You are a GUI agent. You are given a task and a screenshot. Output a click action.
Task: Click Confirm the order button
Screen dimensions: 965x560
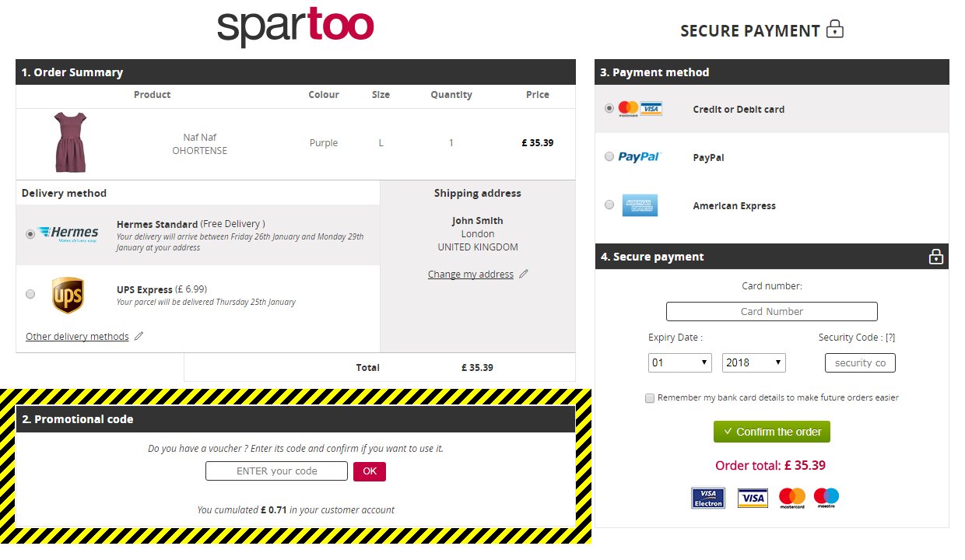point(772,432)
